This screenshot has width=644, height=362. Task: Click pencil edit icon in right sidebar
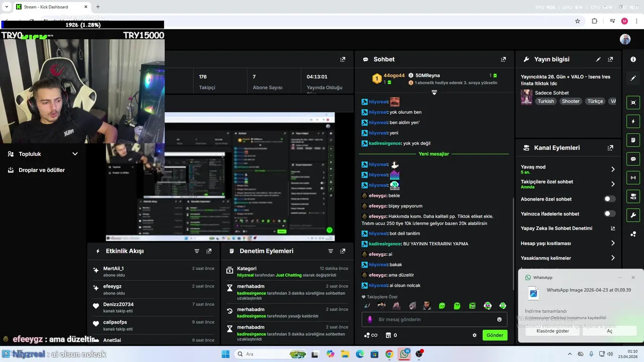[x=633, y=78]
